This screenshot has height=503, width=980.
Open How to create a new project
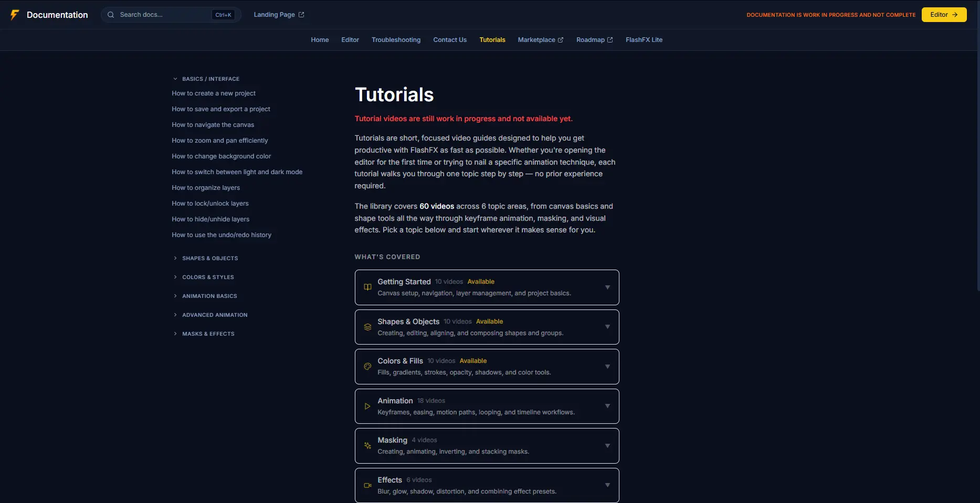[x=214, y=93]
